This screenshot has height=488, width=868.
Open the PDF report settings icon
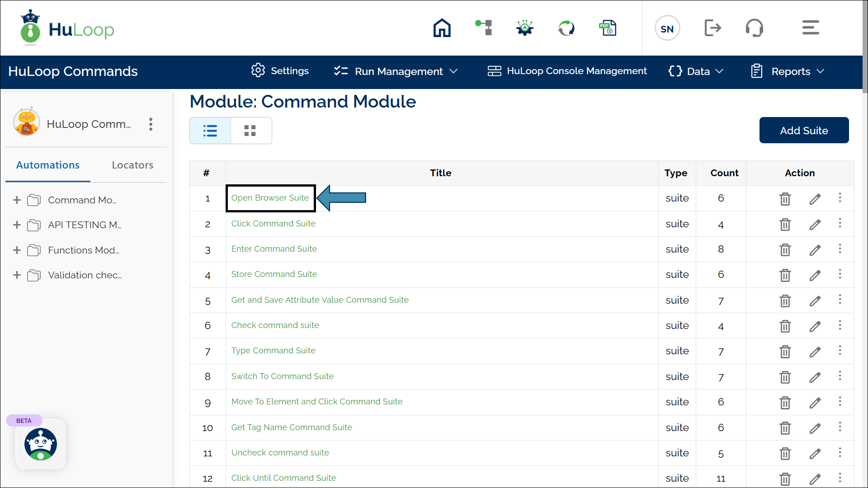pyautogui.click(x=608, y=28)
